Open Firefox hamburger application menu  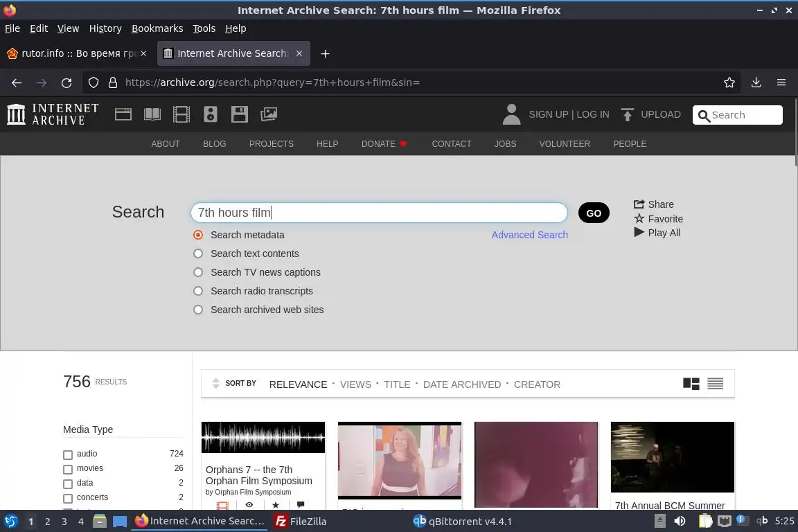[781, 82]
